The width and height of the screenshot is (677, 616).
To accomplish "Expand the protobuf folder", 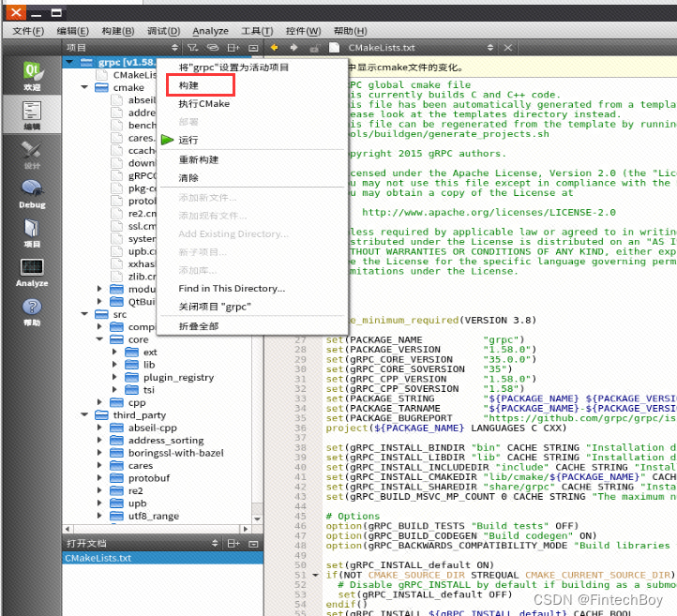I will [99, 478].
